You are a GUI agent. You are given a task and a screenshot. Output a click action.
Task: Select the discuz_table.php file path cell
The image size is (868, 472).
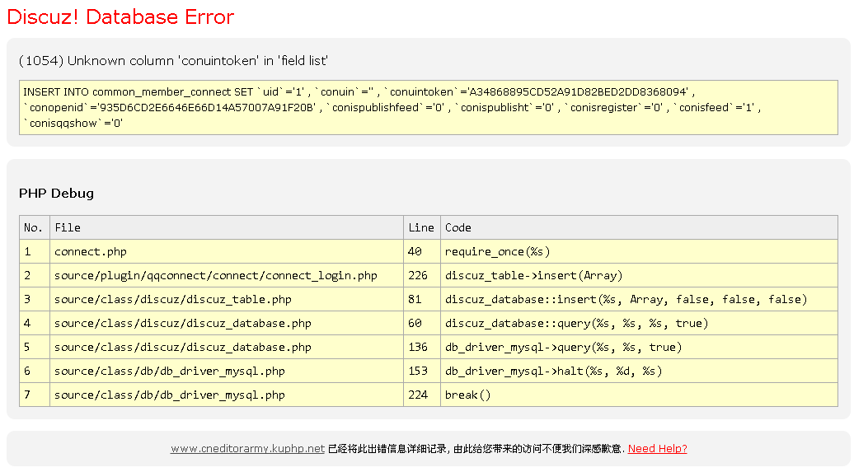[x=227, y=299]
